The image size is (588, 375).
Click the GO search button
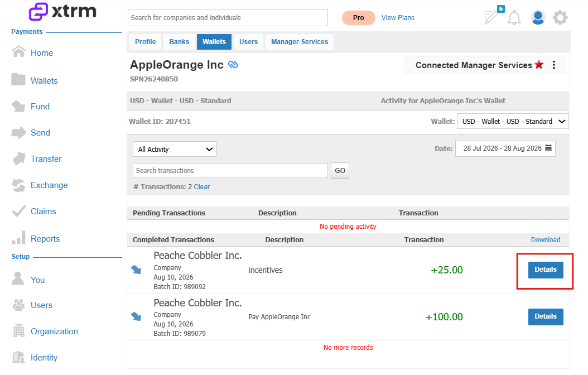pyautogui.click(x=340, y=171)
